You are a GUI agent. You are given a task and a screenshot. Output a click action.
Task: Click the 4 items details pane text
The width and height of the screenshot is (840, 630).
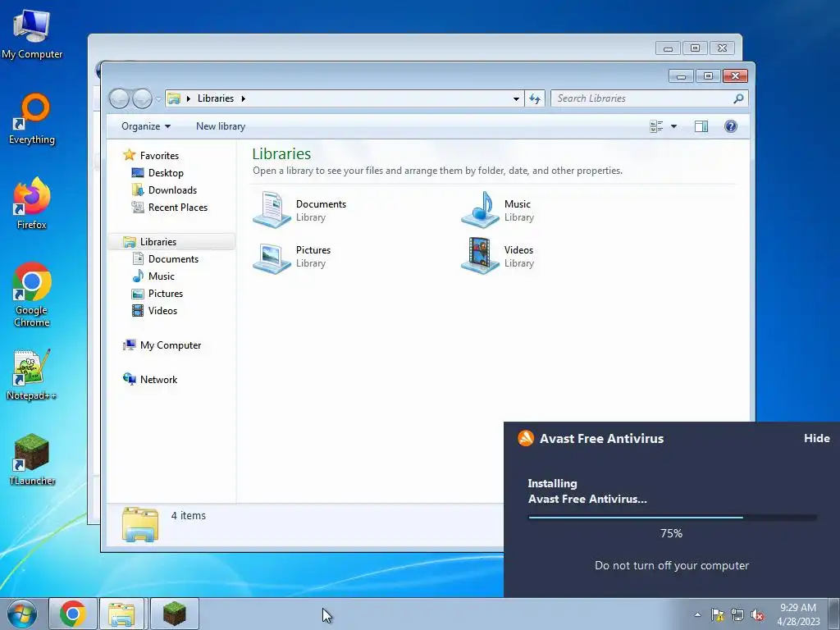point(188,515)
